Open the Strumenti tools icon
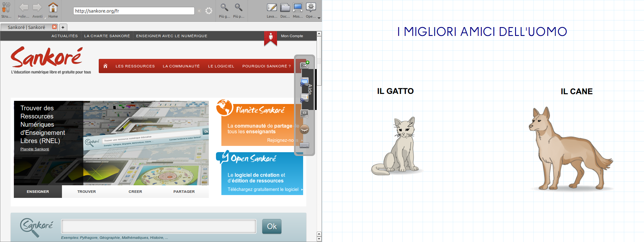This screenshot has width=644, height=242. (x=6, y=7)
